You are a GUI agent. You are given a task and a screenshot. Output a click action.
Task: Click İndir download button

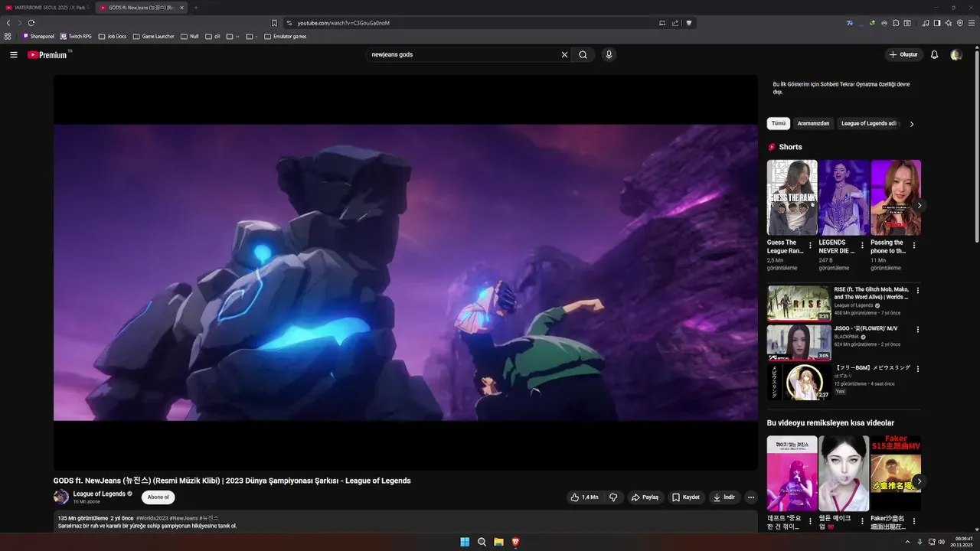click(724, 497)
